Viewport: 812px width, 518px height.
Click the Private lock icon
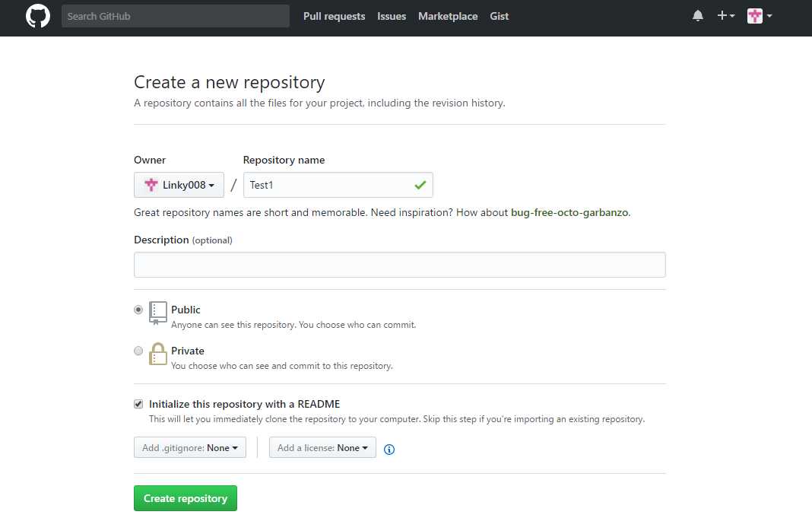click(x=157, y=354)
